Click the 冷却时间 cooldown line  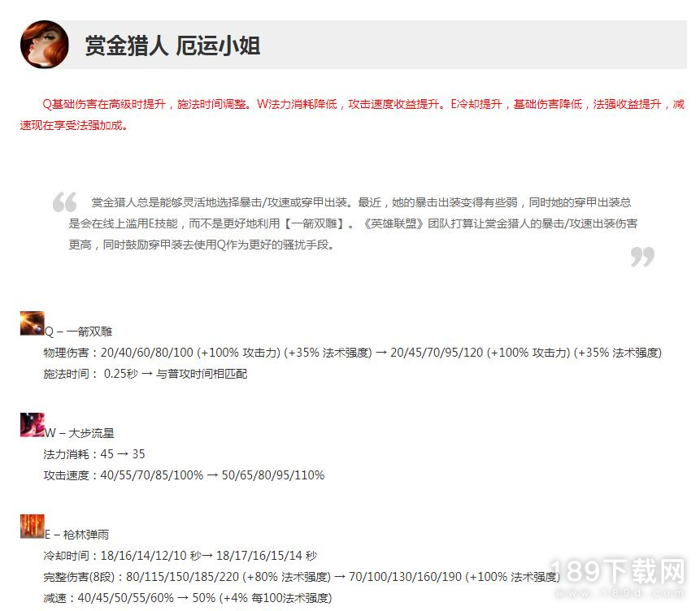pyautogui.click(x=180, y=556)
